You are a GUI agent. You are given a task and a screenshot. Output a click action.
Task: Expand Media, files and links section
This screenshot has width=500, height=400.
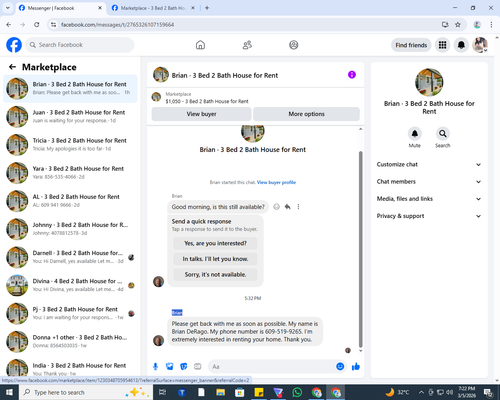(429, 199)
